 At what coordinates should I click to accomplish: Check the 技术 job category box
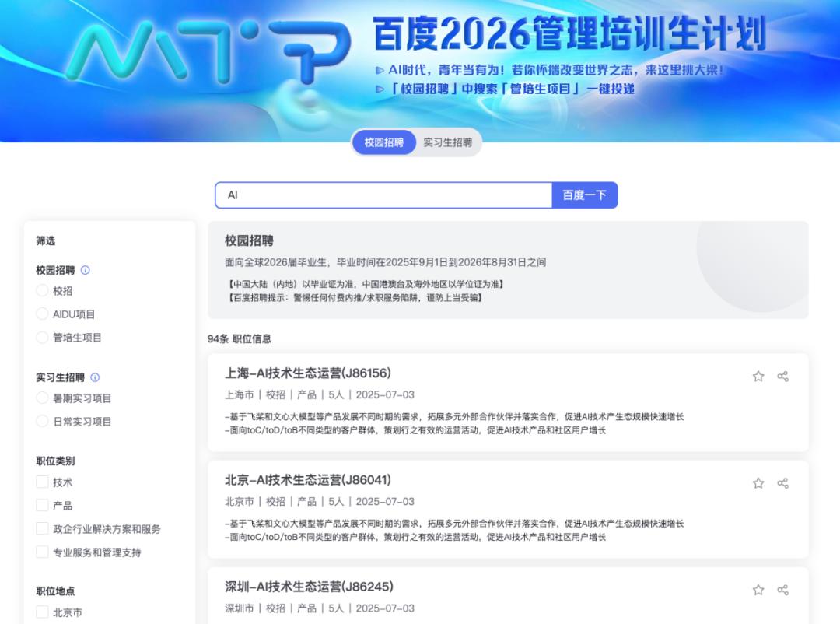[42, 482]
